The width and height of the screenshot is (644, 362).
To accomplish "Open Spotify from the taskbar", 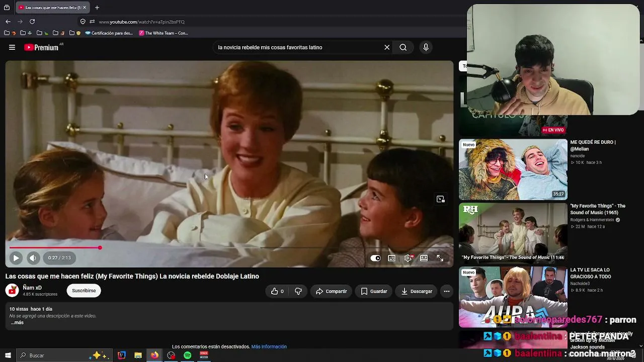I will [187, 355].
